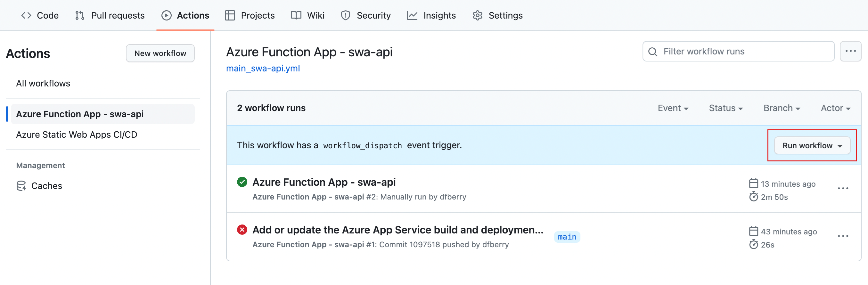Open repository Settings tab

click(x=497, y=15)
